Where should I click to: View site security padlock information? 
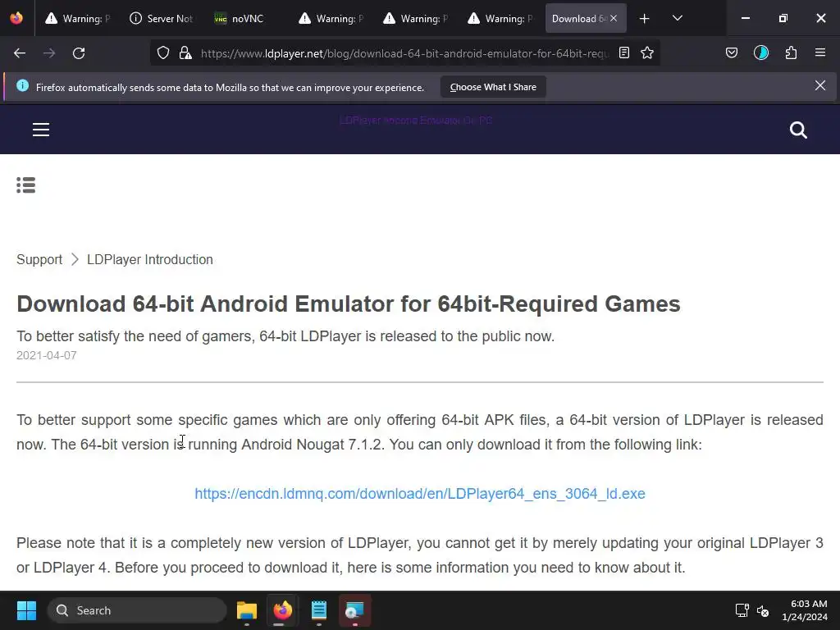point(185,53)
